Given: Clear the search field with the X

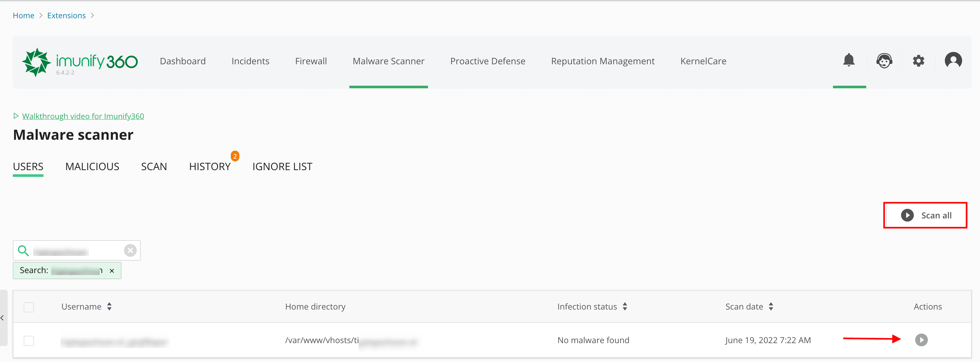Looking at the screenshot, I should 130,250.
